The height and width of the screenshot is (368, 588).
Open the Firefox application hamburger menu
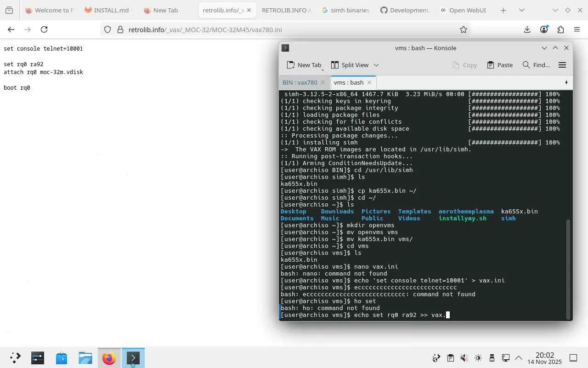click(x=577, y=29)
